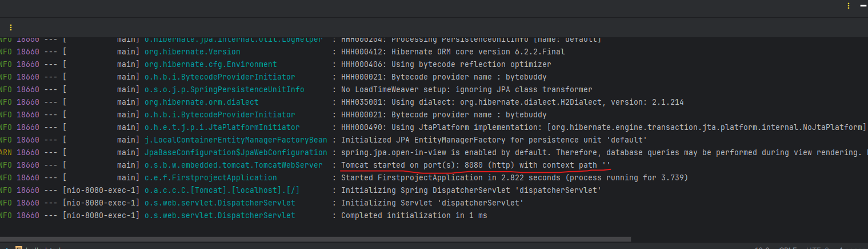Click the 'spring.jpa.open-in-view is enabled' warning
Screen dimensions: 868x249
click(604, 152)
